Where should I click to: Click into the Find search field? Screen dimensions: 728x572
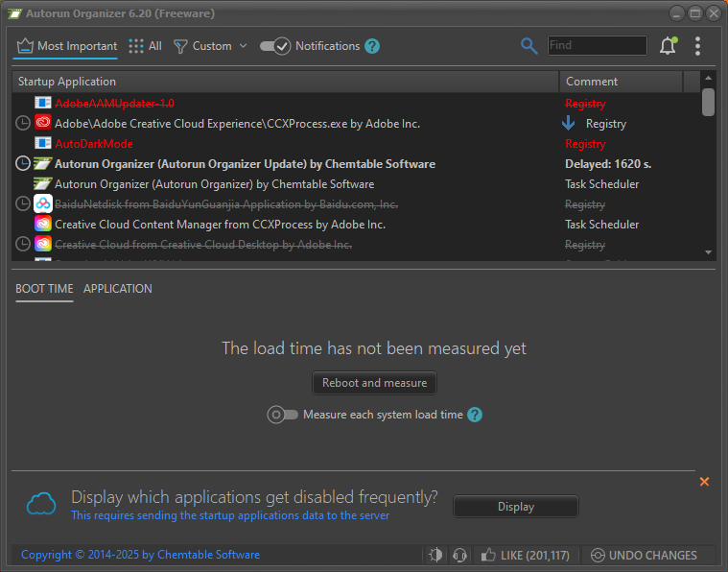click(597, 45)
